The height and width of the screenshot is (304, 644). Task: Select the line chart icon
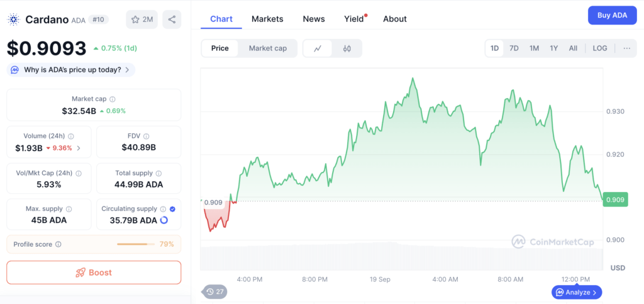(x=318, y=48)
